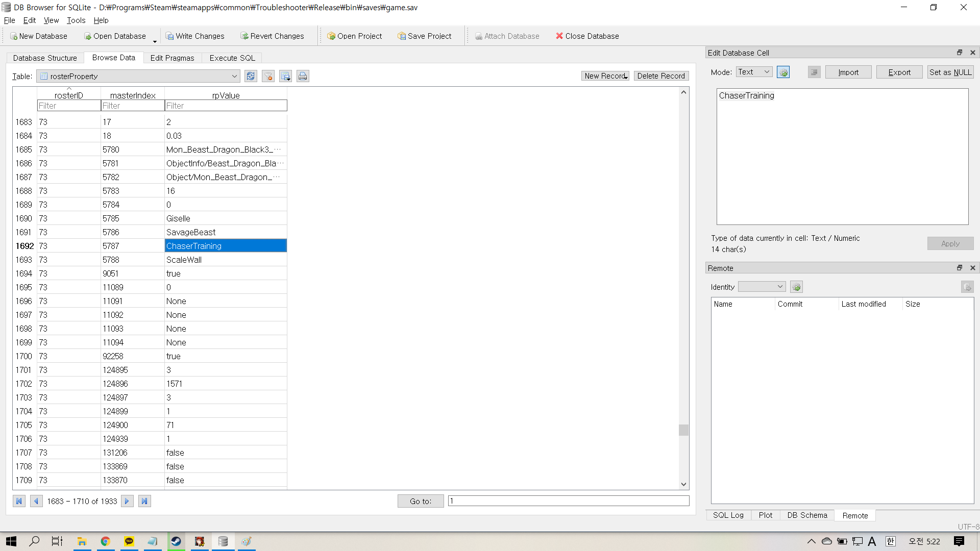Go to last page of records
980x551 pixels.
[x=144, y=501]
